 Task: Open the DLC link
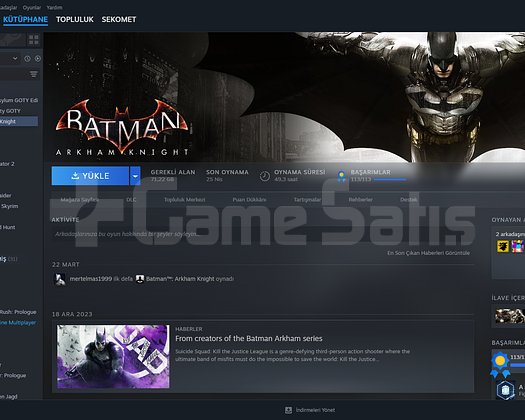pyautogui.click(x=131, y=200)
